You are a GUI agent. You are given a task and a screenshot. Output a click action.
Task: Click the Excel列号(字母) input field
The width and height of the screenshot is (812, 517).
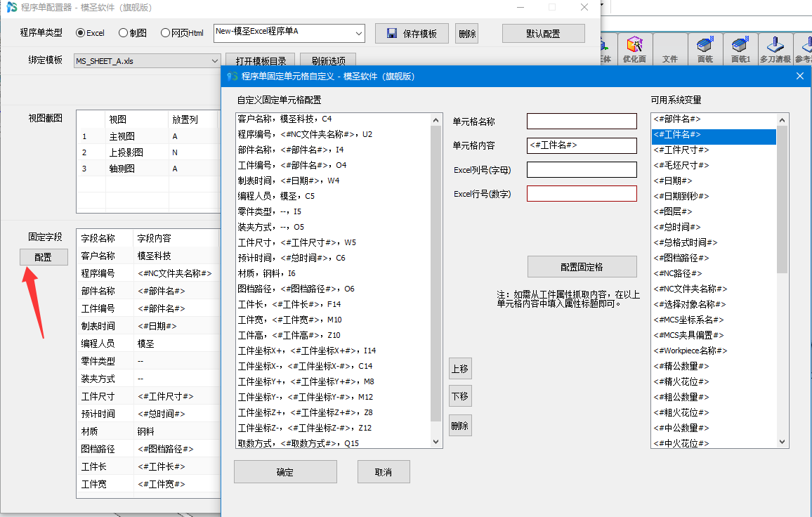(582, 169)
